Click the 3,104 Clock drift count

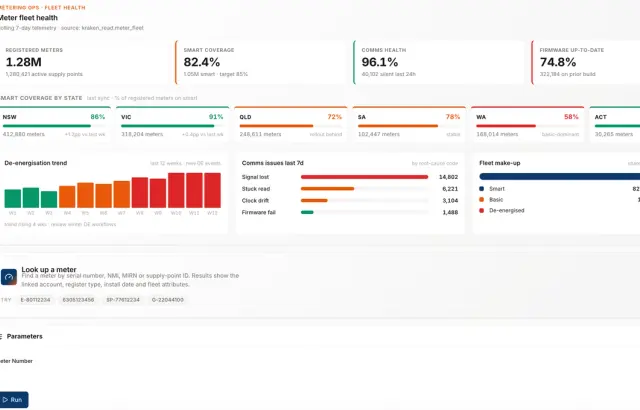tap(450, 201)
